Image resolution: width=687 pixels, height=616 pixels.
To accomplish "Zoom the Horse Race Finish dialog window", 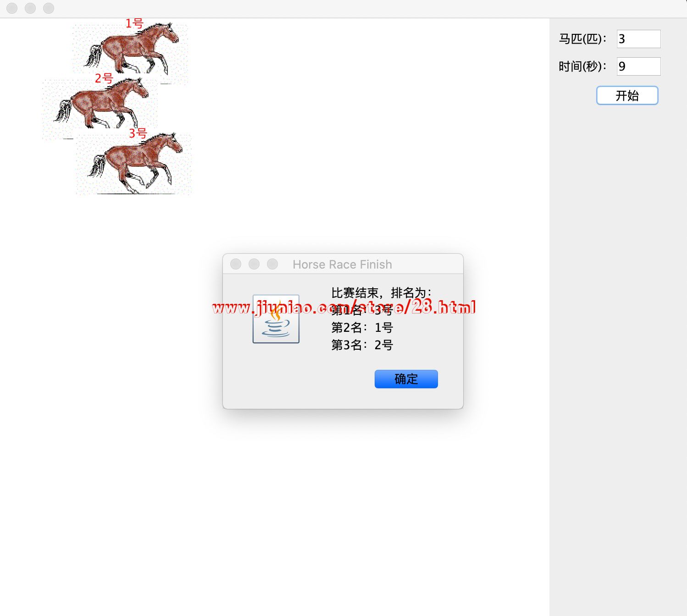I will 272,264.
